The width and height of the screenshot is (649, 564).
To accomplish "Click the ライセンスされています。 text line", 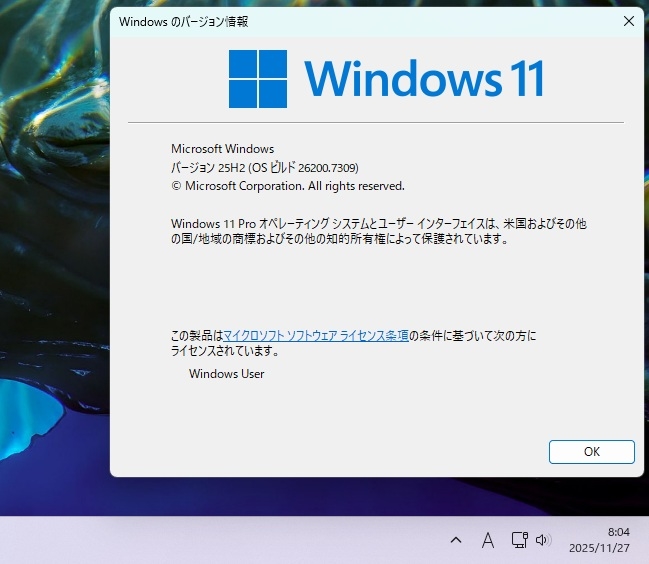I will tap(226, 351).
